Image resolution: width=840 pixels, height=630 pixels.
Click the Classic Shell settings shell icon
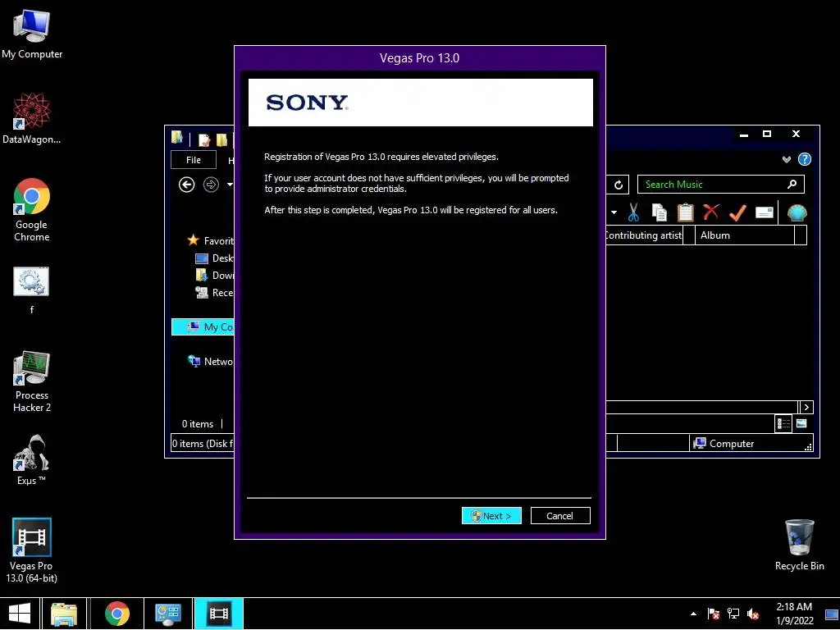click(797, 212)
